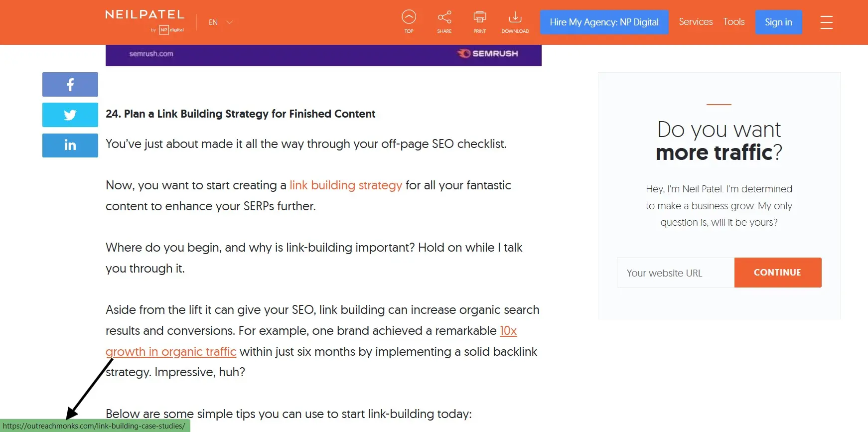Follow the link building strategy link
Viewport: 868px width, 432px height.
(345, 185)
